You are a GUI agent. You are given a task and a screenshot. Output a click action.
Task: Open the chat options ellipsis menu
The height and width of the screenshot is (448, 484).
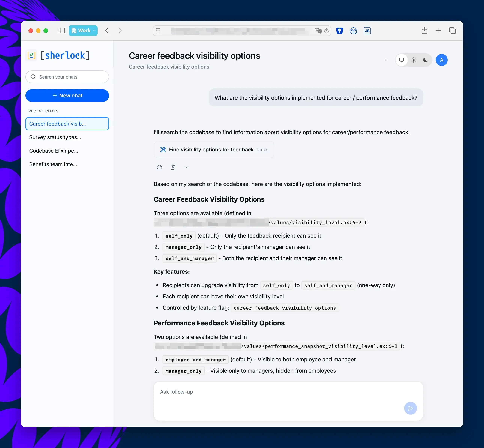tap(385, 60)
